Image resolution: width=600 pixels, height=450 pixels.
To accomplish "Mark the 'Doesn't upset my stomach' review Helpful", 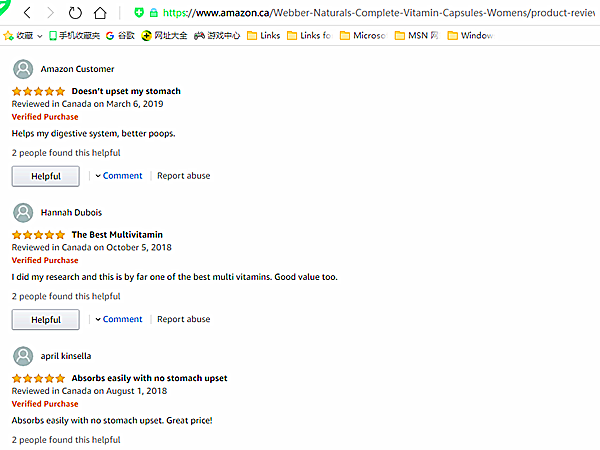I will [x=45, y=176].
